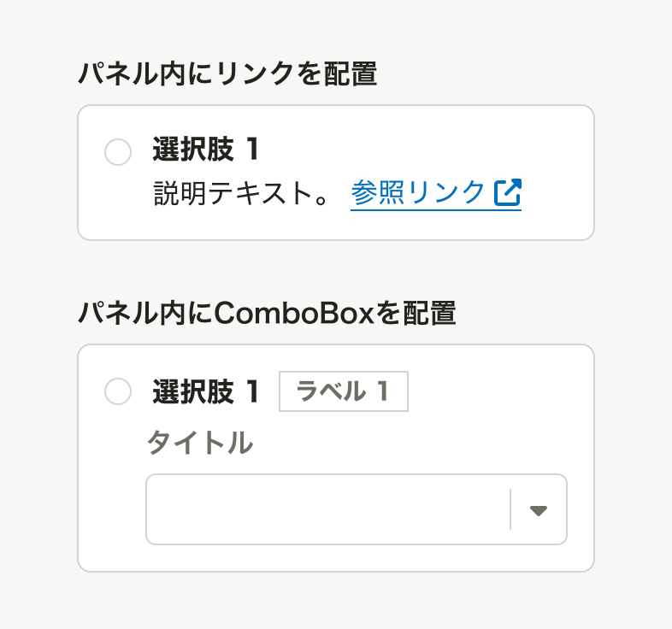Click the パネル内にComboBoxを配置 heading
This screenshot has height=629, width=672.
tap(266, 314)
